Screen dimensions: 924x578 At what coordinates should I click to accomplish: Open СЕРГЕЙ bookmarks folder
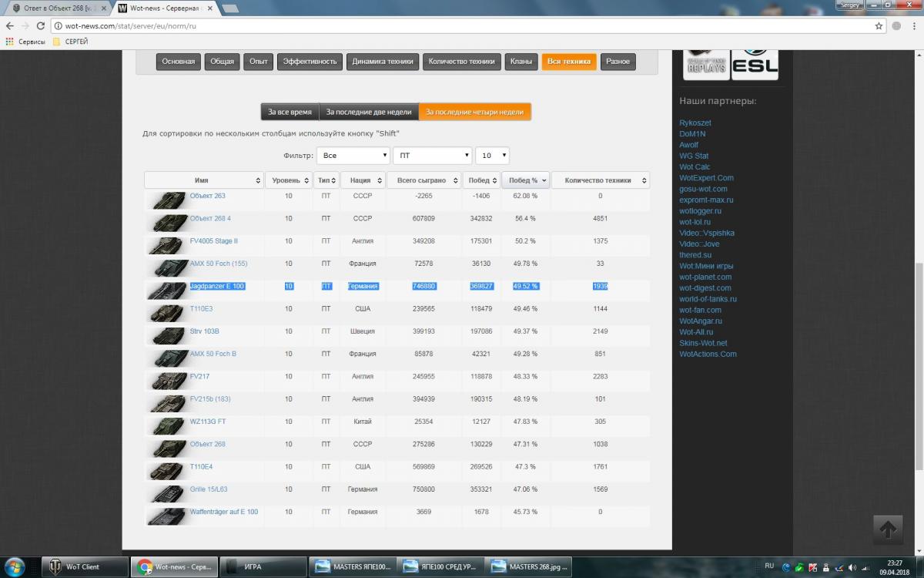tap(70, 42)
